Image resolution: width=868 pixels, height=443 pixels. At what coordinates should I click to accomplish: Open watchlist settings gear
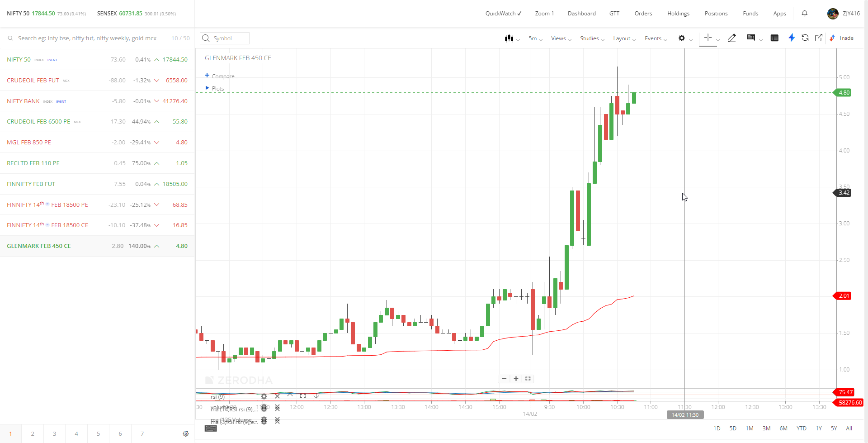pos(186,434)
